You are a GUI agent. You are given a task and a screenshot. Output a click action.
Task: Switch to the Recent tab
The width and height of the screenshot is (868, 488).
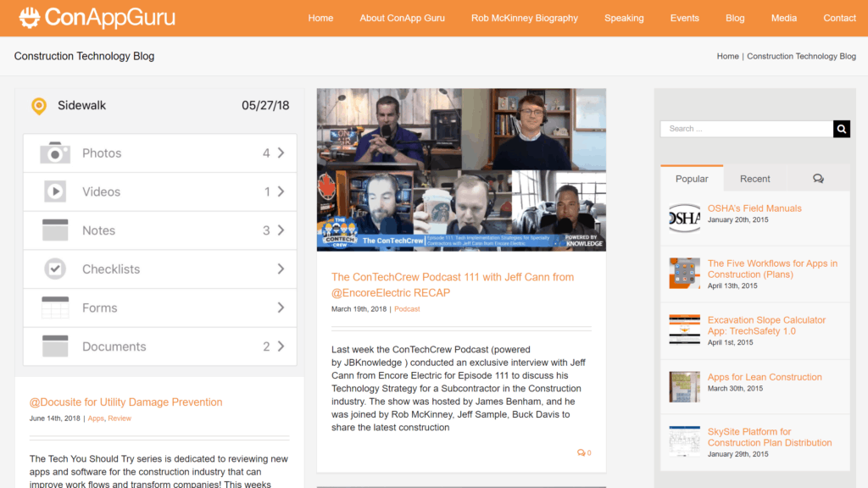click(x=754, y=179)
